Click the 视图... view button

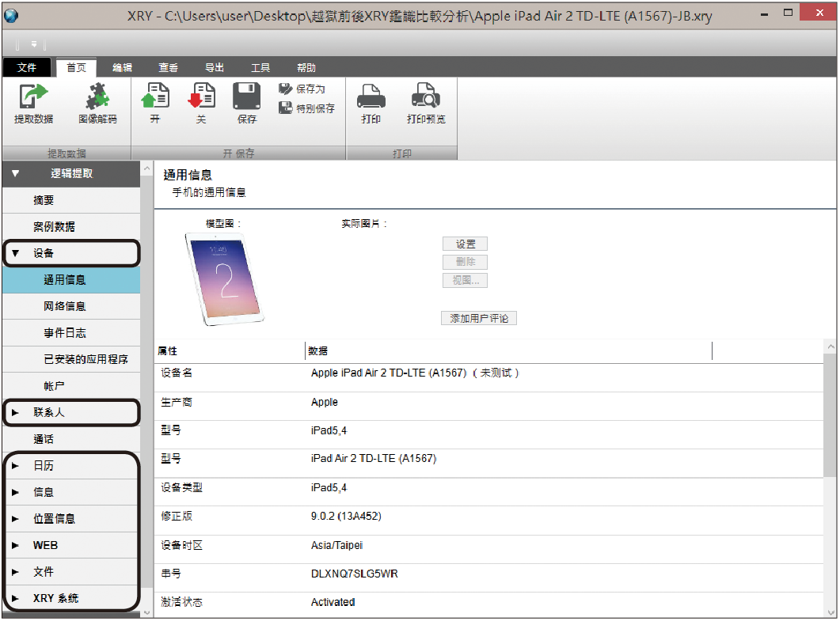465,280
